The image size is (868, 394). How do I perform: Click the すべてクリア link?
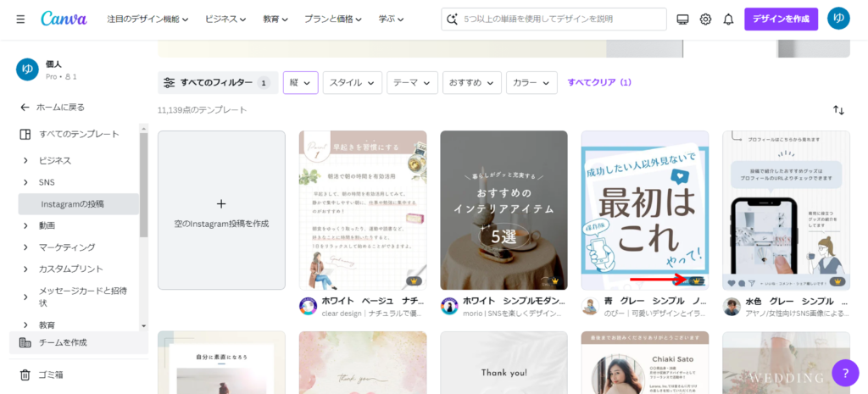coord(599,83)
